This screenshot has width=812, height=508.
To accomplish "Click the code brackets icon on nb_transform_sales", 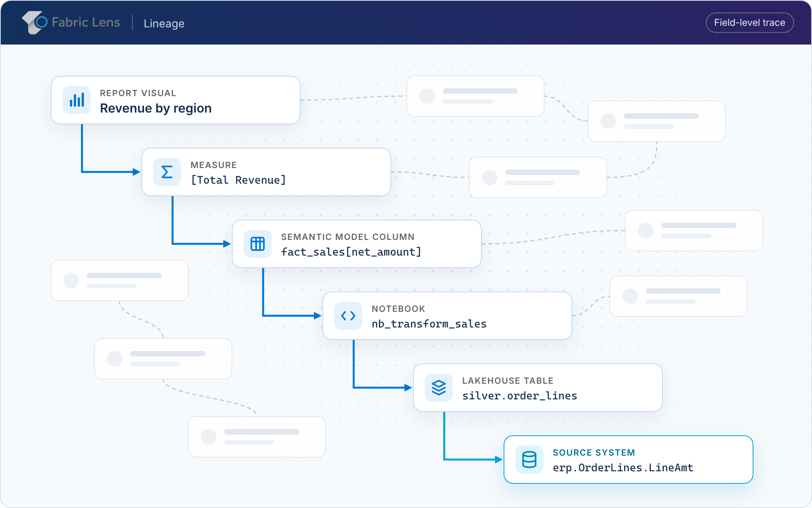I will (348, 316).
